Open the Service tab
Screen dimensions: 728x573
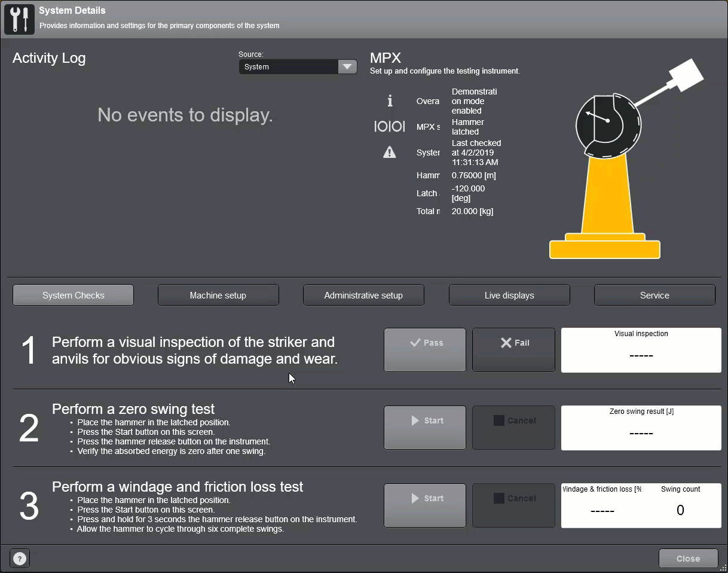tap(654, 295)
